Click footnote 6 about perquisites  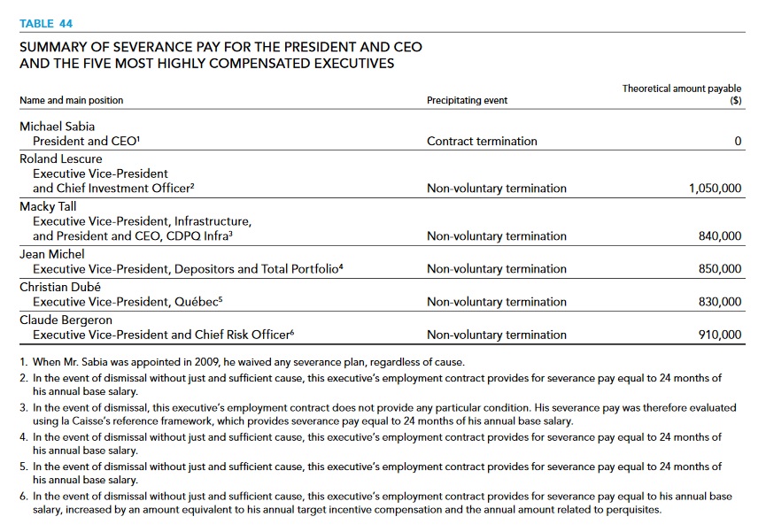click(381, 503)
